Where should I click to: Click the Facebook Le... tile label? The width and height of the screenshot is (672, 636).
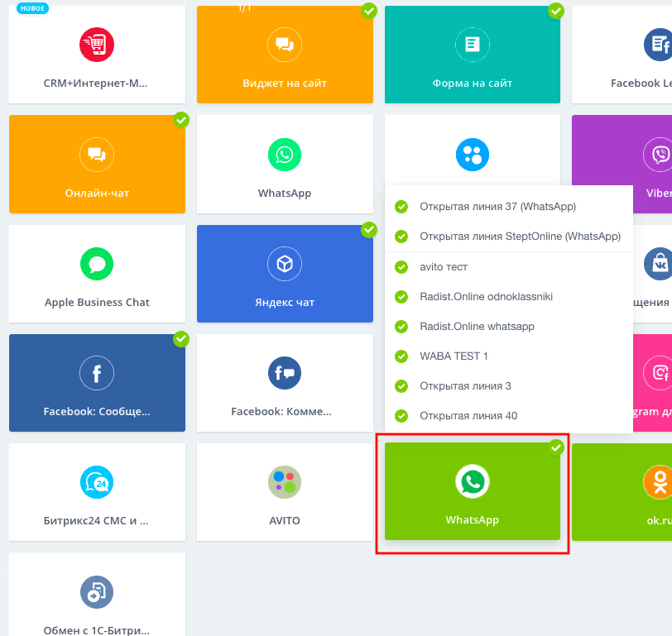coord(641,83)
